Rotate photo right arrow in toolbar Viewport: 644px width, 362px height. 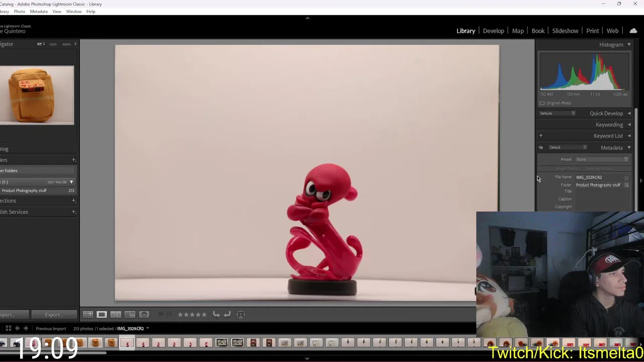click(x=227, y=314)
